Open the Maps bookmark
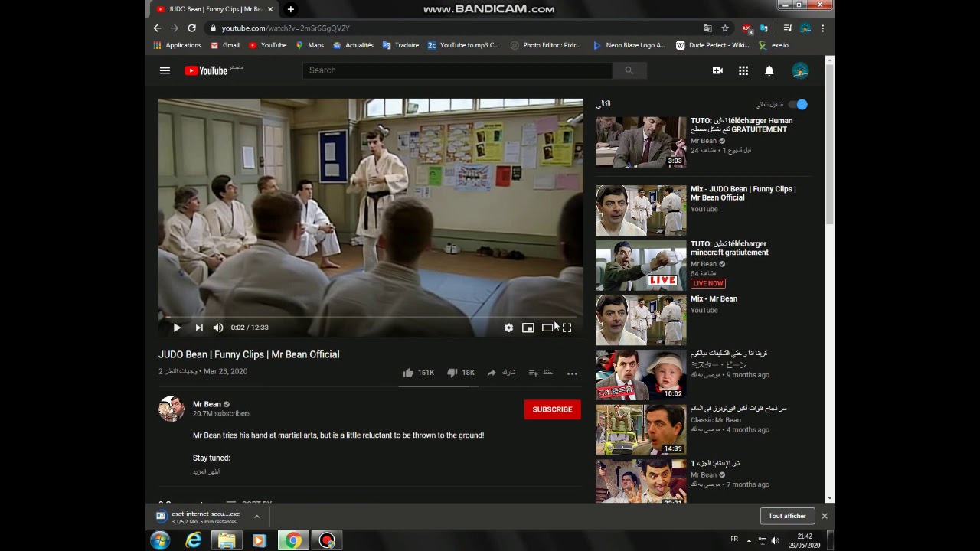Image resolution: width=980 pixels, height=551 pixels. (x=310, y=45)
